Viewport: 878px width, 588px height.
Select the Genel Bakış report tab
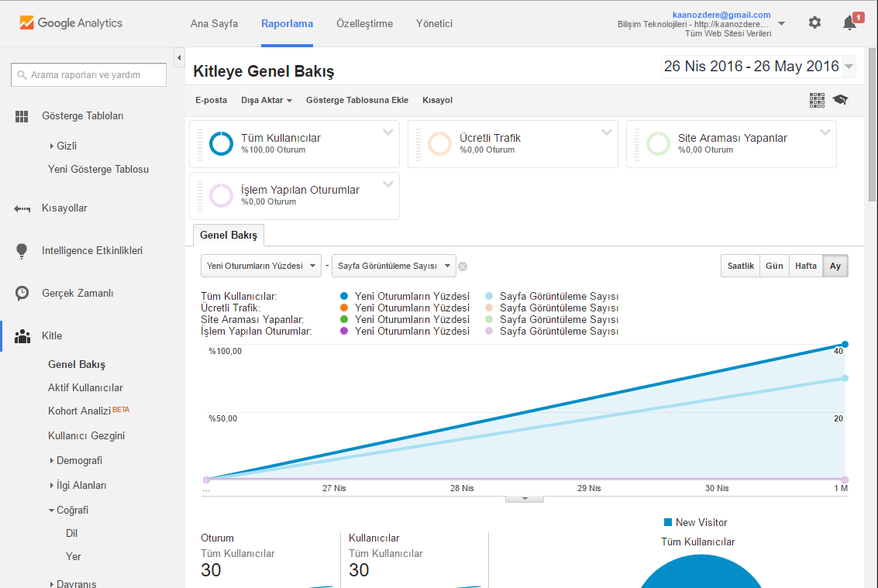[x=229, y=236]
